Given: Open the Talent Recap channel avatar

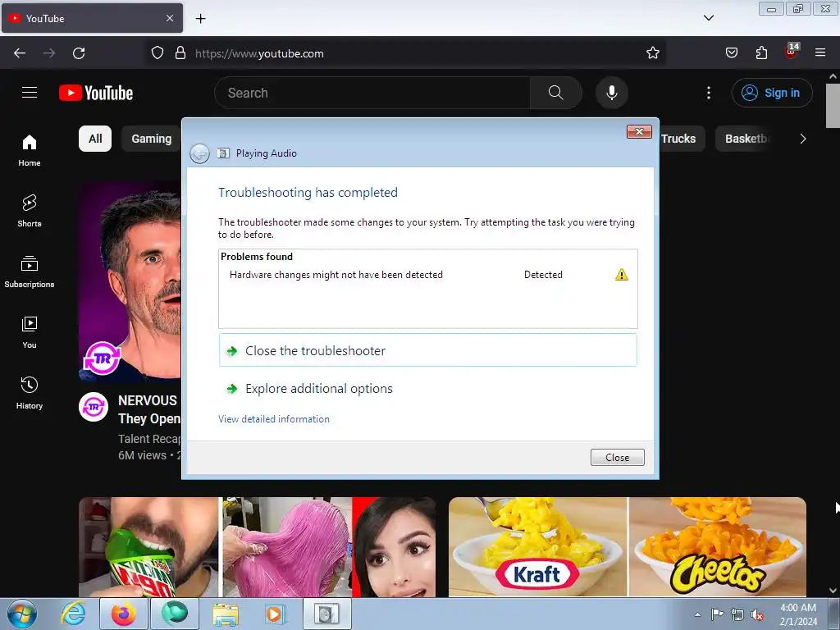Looking at the screenshot, I should coord(94,407).
